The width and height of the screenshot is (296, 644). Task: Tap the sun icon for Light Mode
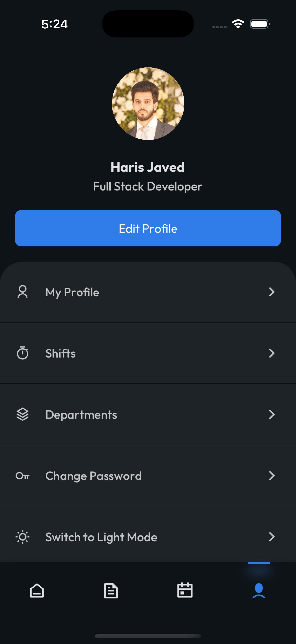pos(23,537)
